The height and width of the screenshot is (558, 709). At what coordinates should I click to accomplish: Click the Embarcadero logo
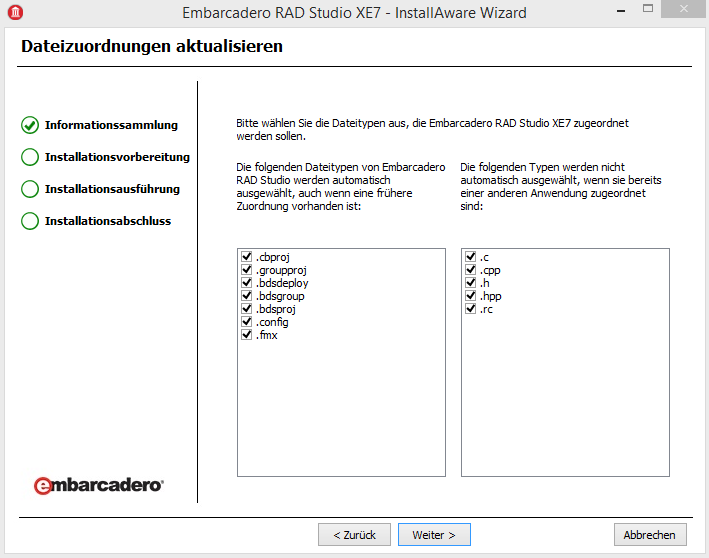point(99,485)
